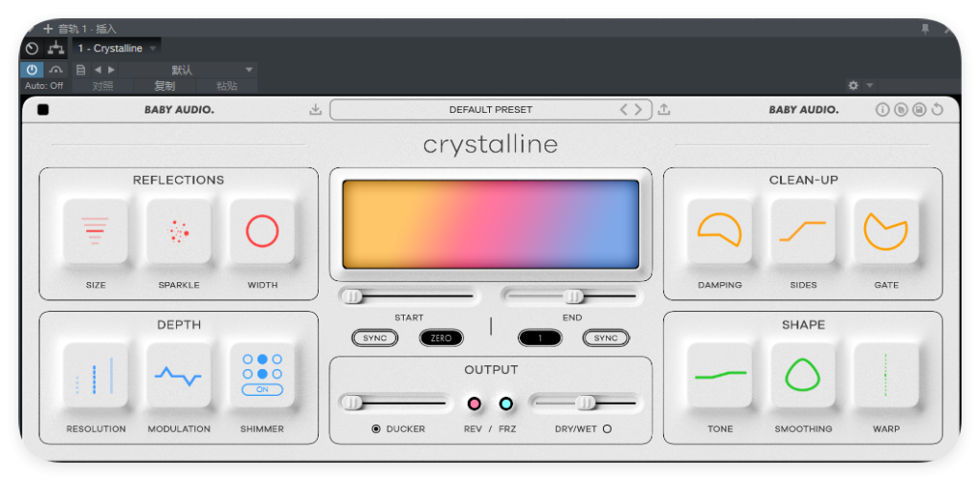Click the automation curve icon next to power
This screenshot has width=980, height=481.
(x=56, y=70)
